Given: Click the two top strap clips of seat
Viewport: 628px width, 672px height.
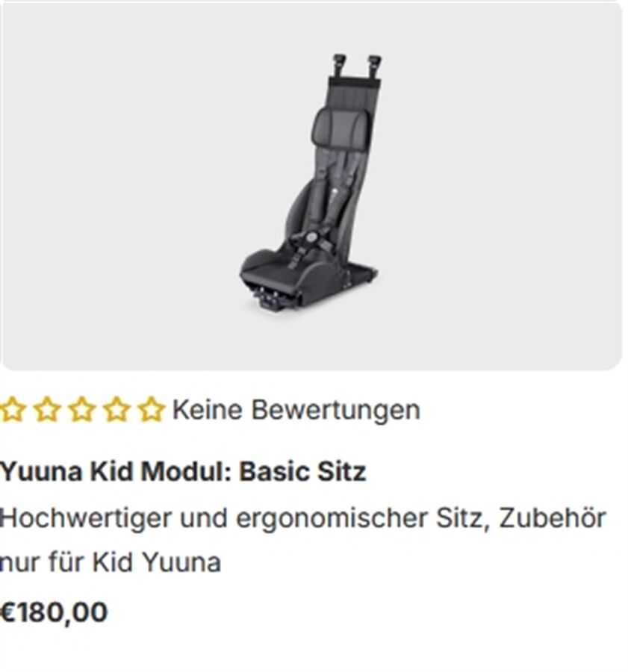Looking at the screenshot, I should (357, 65).
